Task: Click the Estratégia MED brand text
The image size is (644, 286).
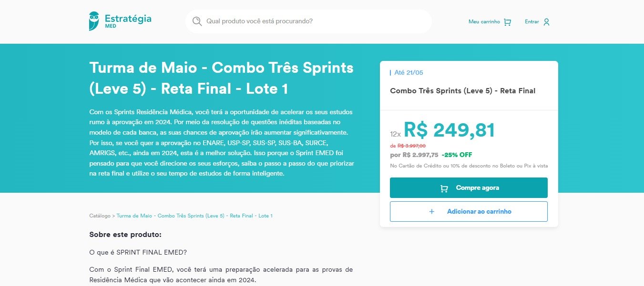Action: tap(128, 21)
